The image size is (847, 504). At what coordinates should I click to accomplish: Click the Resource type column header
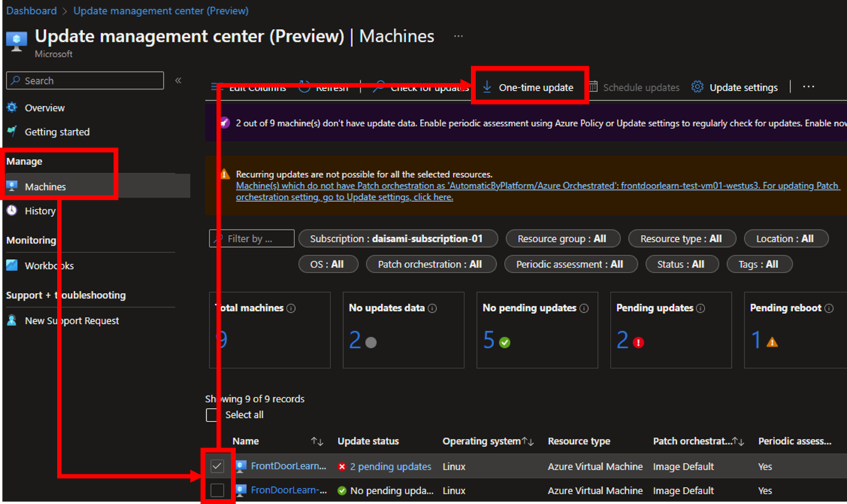[x=579, y=441]
